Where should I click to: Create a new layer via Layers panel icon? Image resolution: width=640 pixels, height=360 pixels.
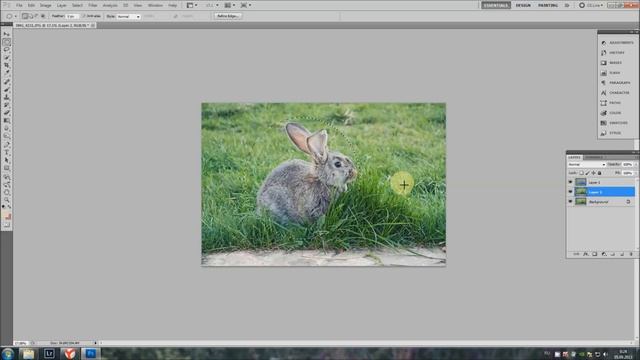point(622,254)
